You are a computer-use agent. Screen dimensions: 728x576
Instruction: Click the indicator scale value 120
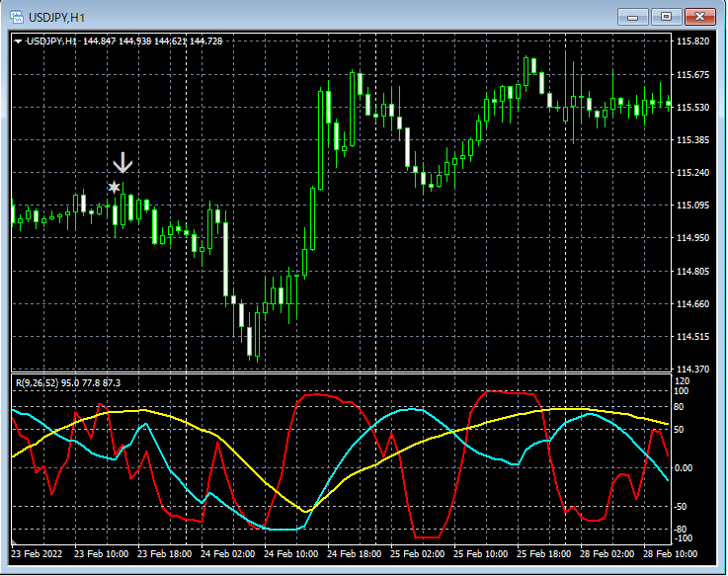coord(682,380)
